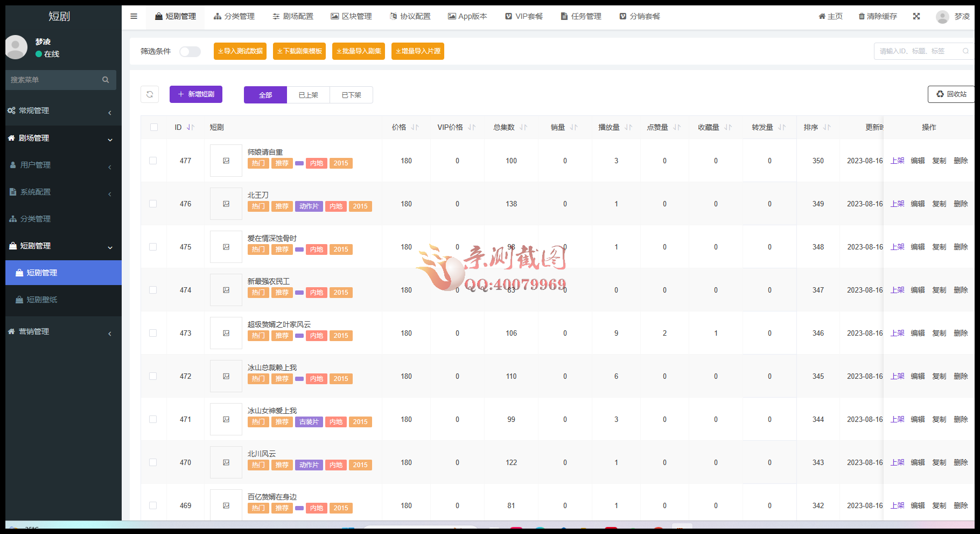The width and height of the screenshot is (980, 534).
Task: Check the checkbox for row 475
Action: (x=153, y=247)
